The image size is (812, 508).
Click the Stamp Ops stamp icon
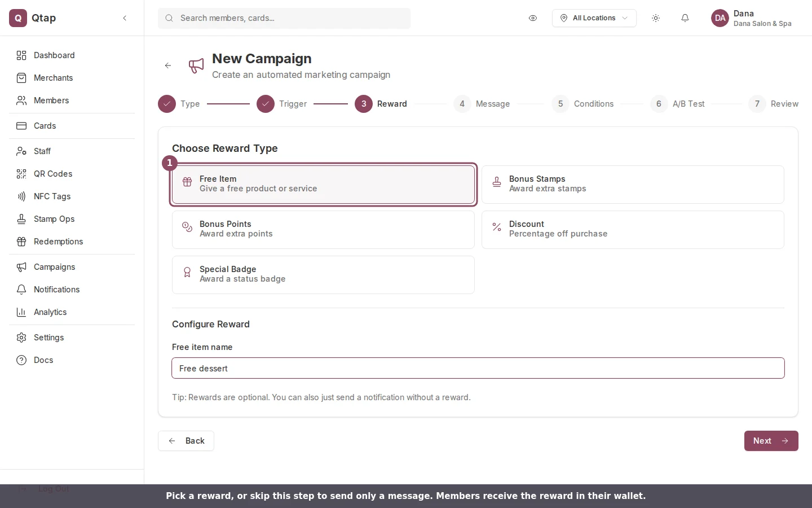pos(21,219)
